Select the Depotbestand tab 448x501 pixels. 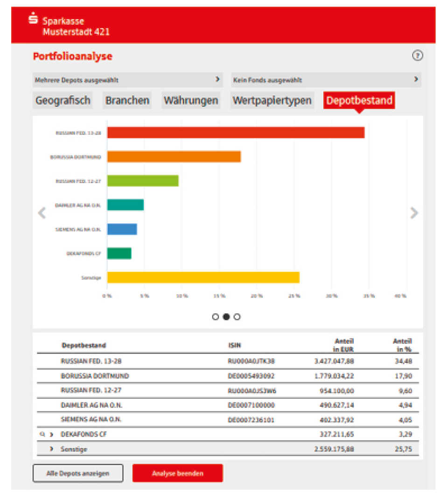pyautogui.click(x=359, y=100)
